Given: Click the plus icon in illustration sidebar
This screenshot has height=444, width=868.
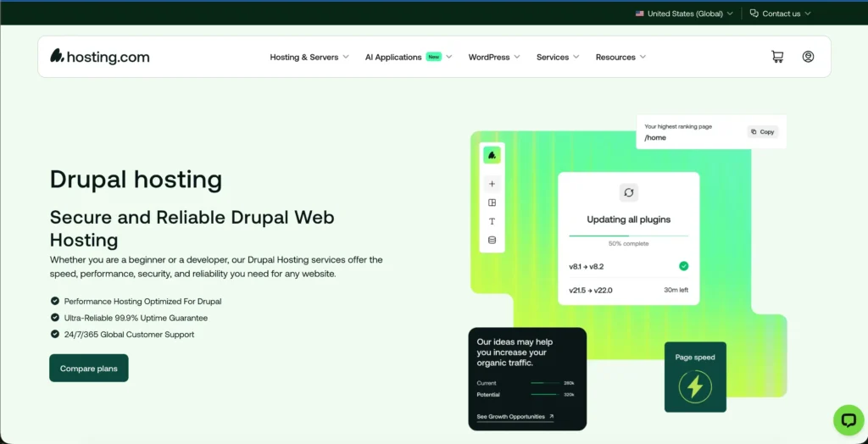Looking at the screenshot, I should pyautogui.click(x=492, y=184).
